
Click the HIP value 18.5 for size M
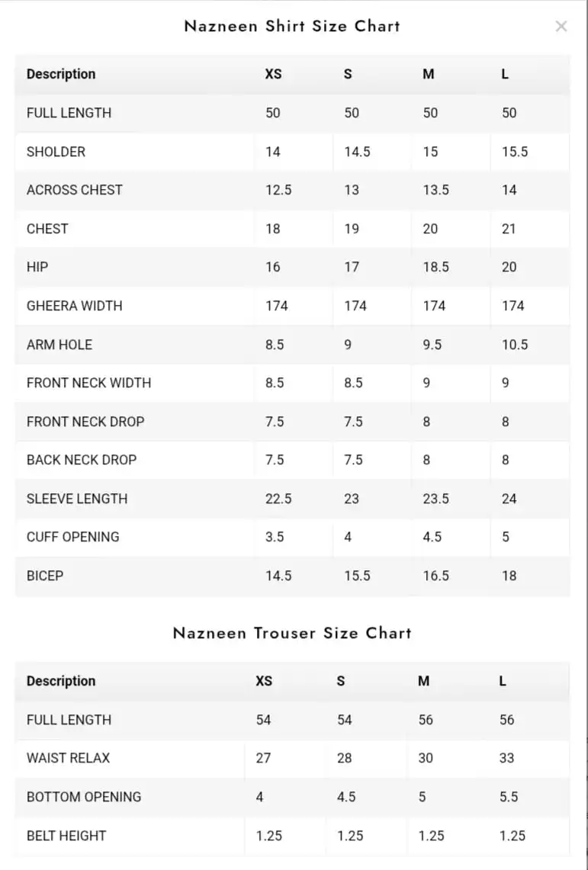pos(436,267)
